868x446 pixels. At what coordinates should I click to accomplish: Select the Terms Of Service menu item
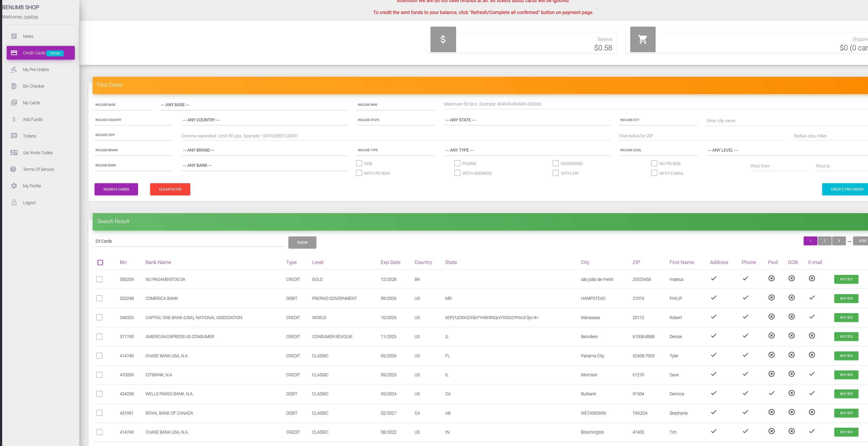[x=38, y=169]
